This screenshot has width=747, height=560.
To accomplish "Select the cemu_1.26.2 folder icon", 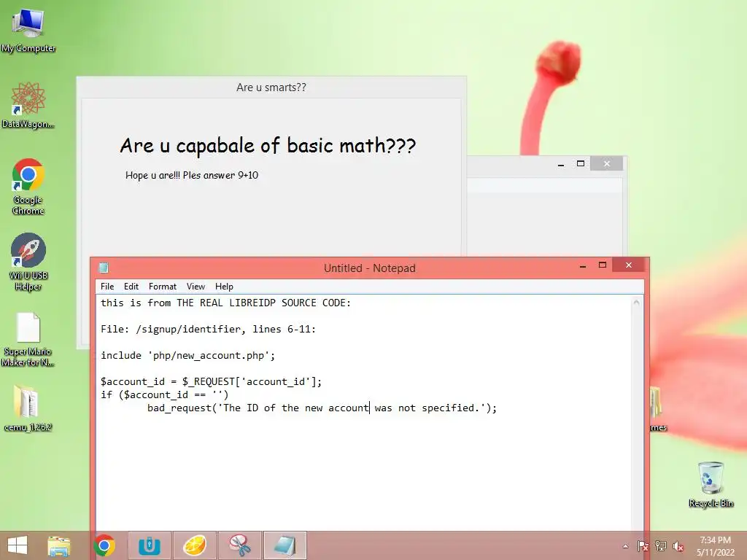I will [28, 408].
